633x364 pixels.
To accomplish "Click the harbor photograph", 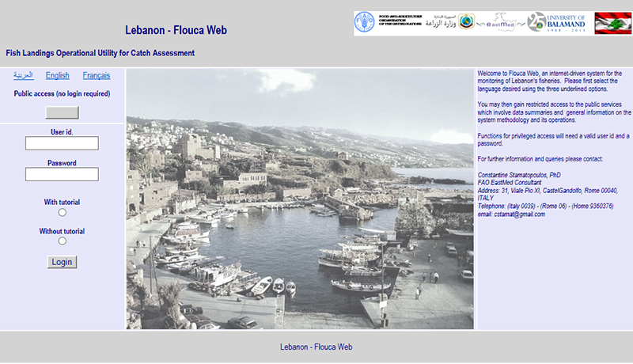I will (x=300, y=199).
